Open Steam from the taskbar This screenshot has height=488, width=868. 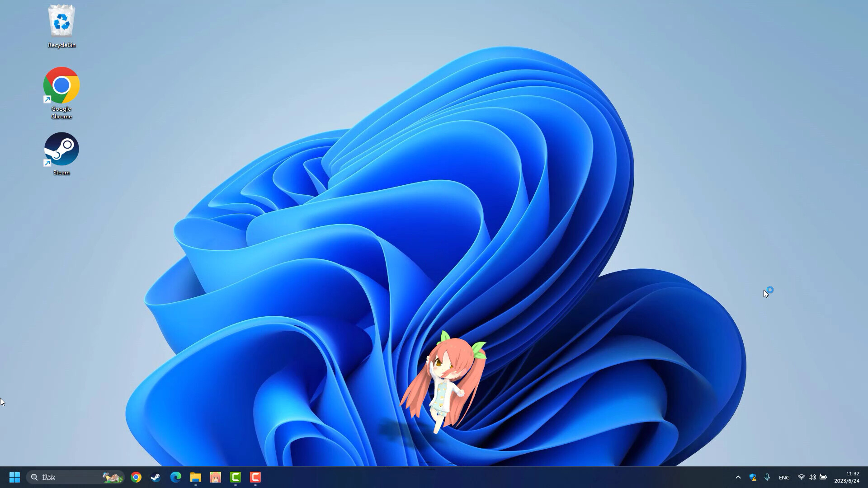(156, 477)
